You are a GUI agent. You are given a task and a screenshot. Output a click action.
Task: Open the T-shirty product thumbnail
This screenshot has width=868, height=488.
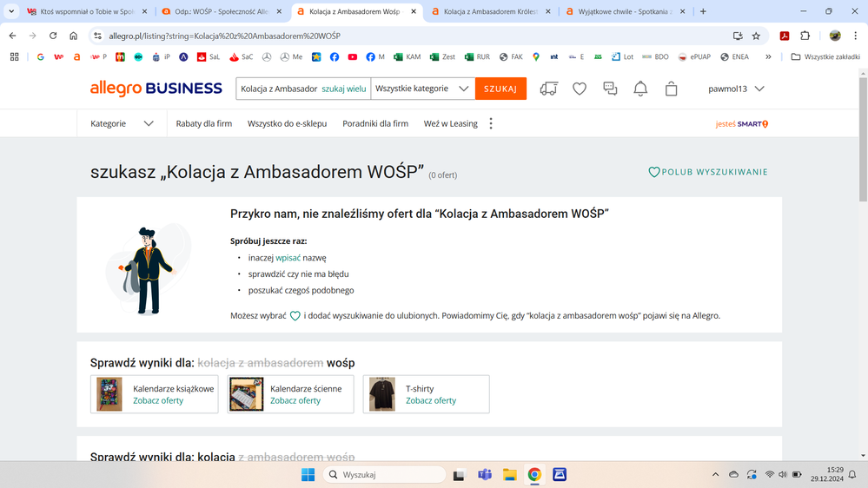click(382, 394)
